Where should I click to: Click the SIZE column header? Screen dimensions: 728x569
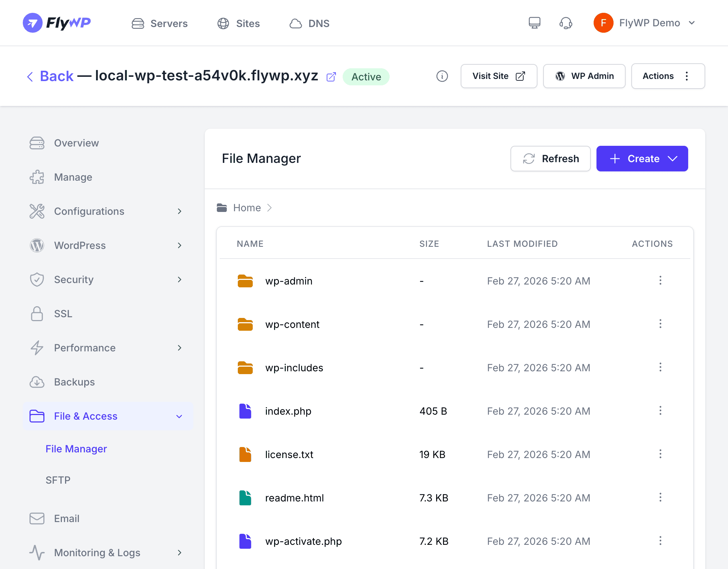point(429,244)
